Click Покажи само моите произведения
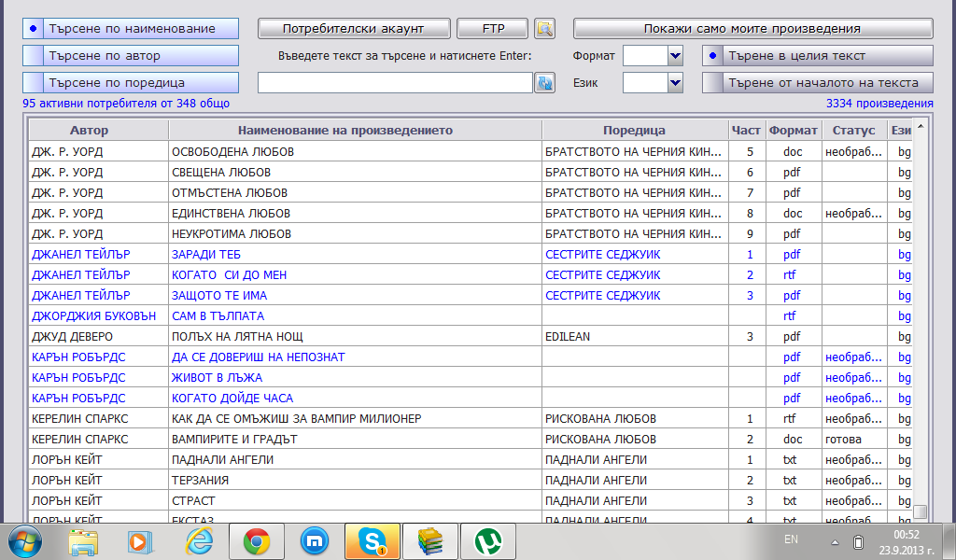 [753, 29]
